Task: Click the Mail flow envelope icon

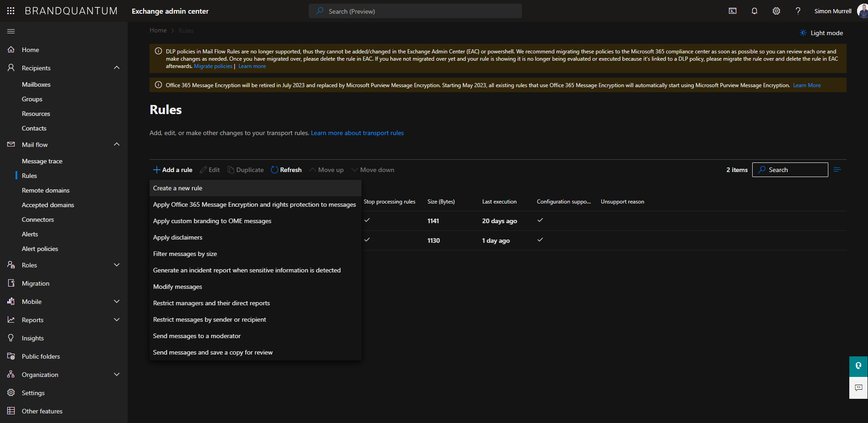Action: (11, 144)
